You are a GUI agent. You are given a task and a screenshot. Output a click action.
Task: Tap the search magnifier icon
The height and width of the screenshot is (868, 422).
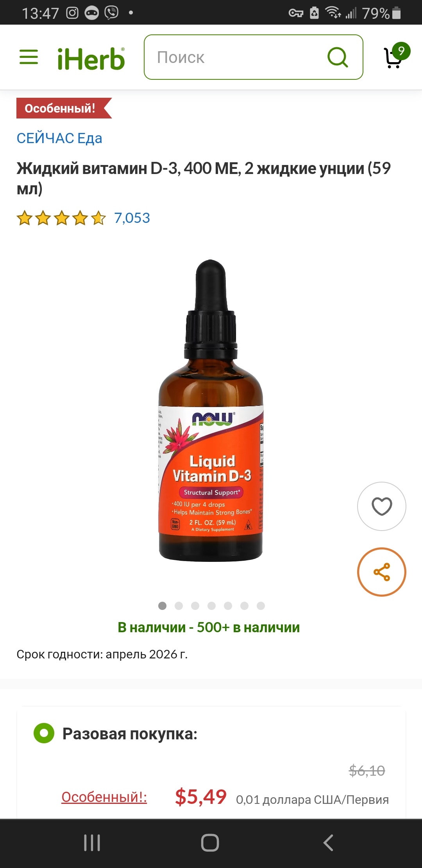[338, 57]
